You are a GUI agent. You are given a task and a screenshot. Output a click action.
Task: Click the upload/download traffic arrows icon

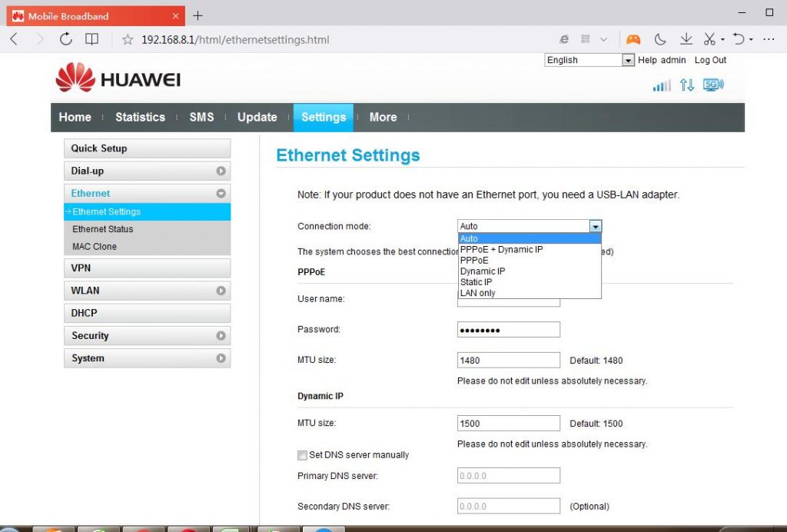click(686, 85)
